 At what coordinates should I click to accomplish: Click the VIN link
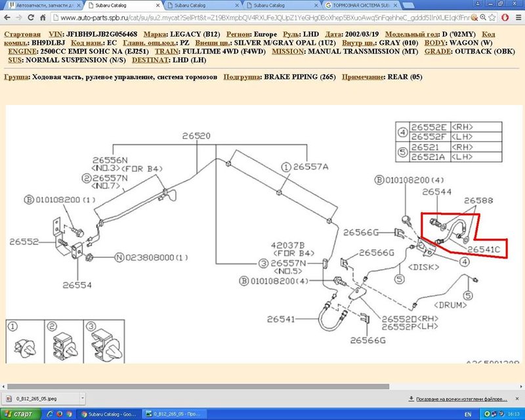pyautogui.click(x=56, y=34)
